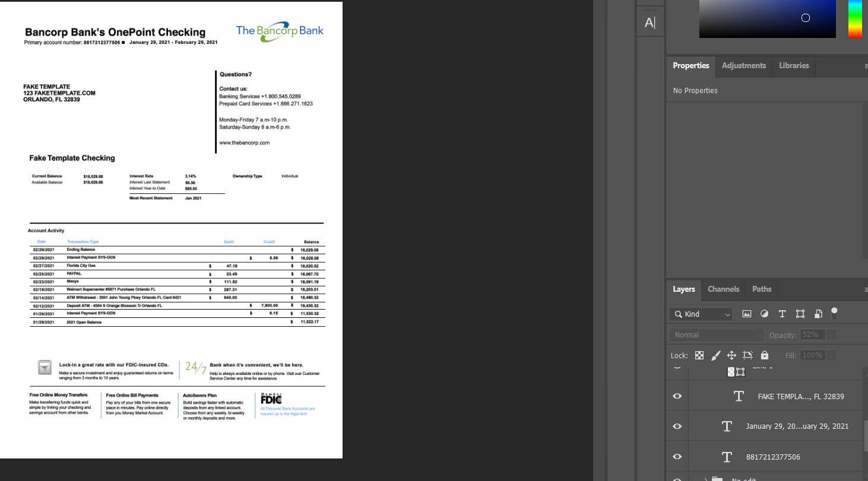Viewport: 868px width, 481px height.
Task: Hide the FAKE TEMPLA..., FL 32839 layer
Action: point(677,396)
